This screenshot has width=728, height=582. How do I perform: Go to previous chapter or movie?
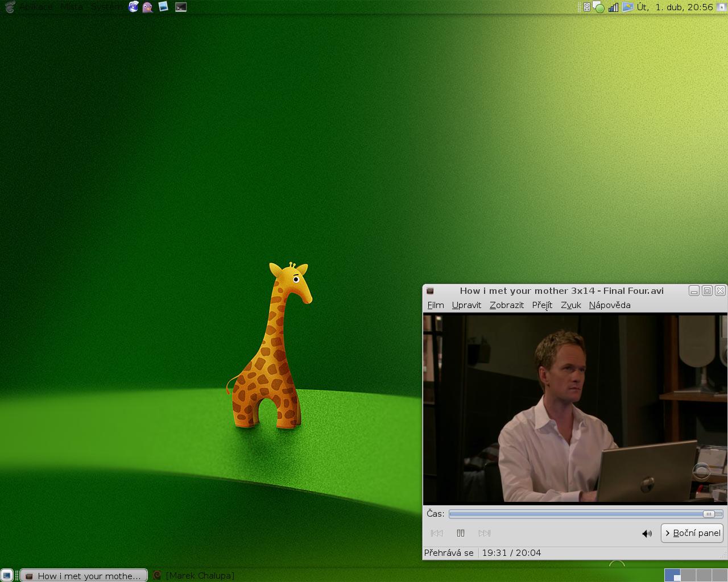tap(437, 533)
